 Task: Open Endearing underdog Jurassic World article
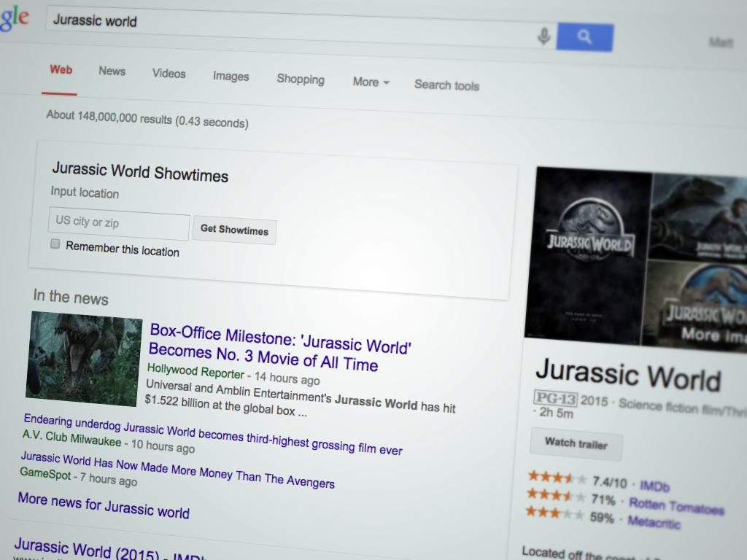[213, 435]
